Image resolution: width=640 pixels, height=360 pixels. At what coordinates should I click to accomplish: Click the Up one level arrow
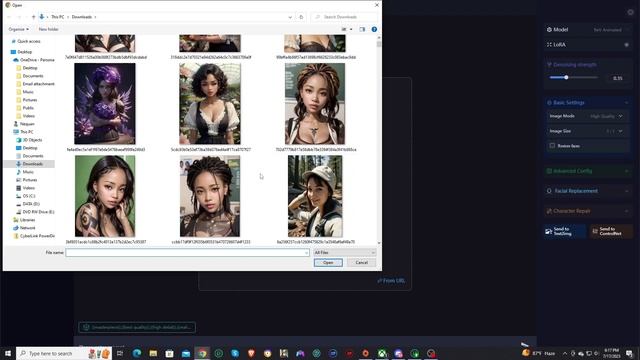click(33, 17)
